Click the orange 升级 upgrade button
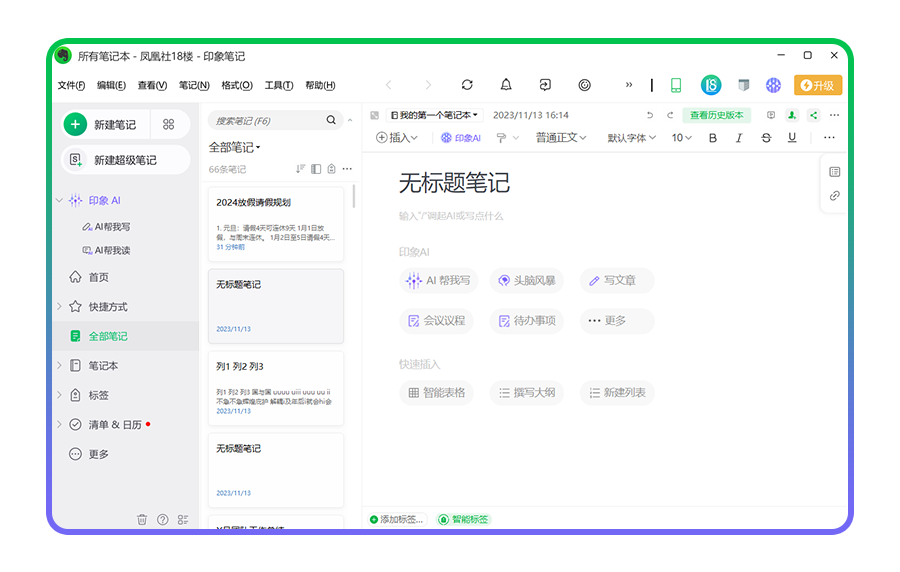Screen dimensions: 900x572 [x=818, y=85]
